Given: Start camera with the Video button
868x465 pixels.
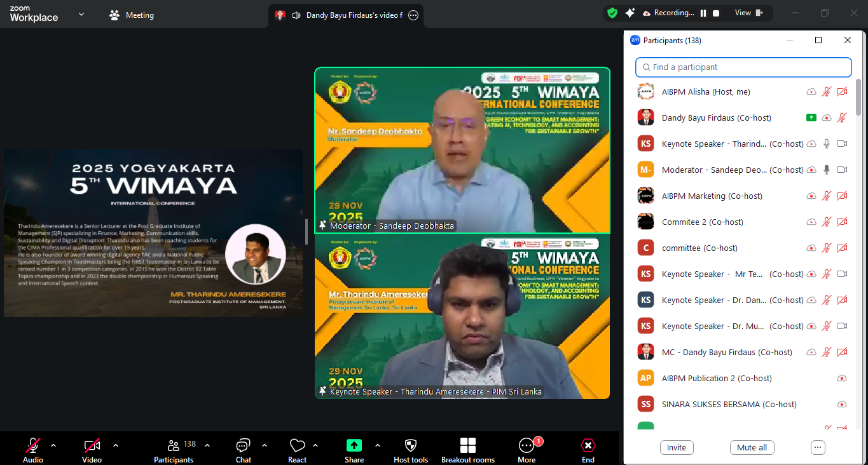Looking at the screenshot, I should pyautogui.click(x=92, y=445).
